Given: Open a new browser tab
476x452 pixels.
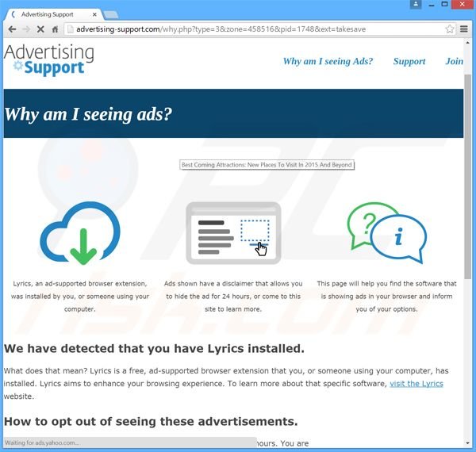Looking at the screenshot, I should point(110,14).
